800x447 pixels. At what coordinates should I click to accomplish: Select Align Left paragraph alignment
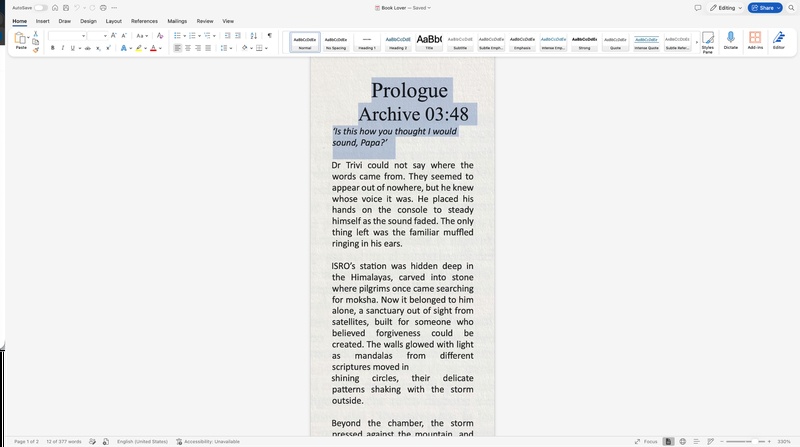(x=178, y=48)
